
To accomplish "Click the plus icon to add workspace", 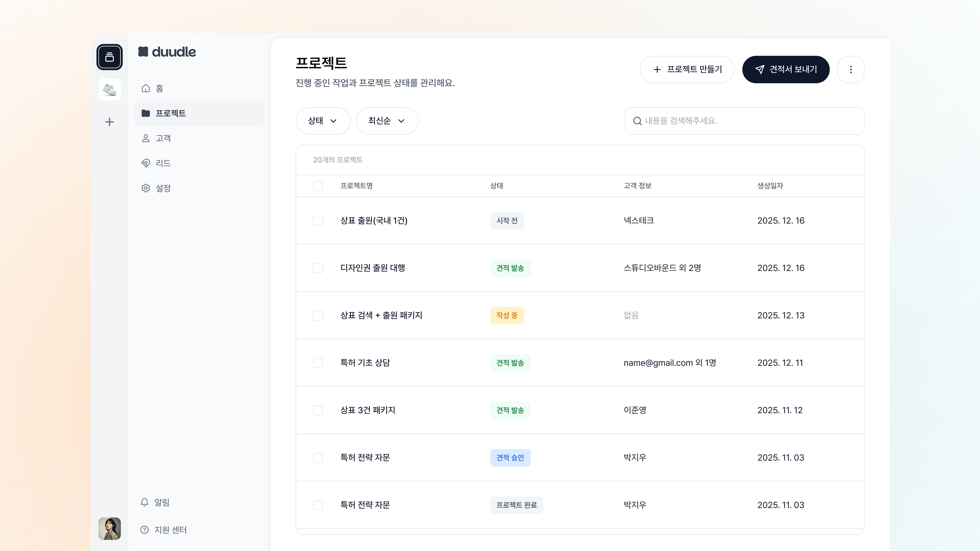I will tap(109, 122).
